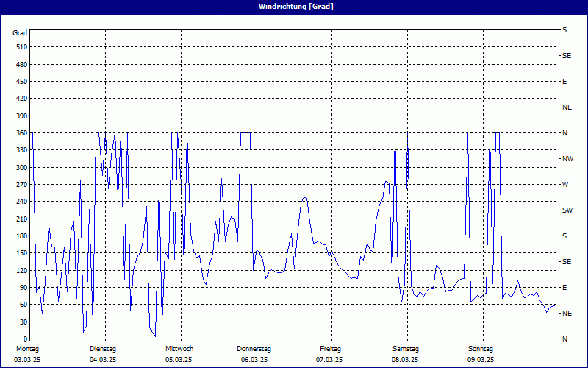Click the Grad unit label on the left axis
588x368 pixels.
click(20, 33)
